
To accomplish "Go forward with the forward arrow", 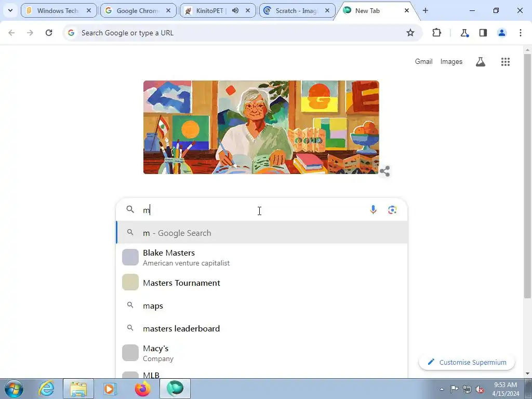I will tap(30, 33).
